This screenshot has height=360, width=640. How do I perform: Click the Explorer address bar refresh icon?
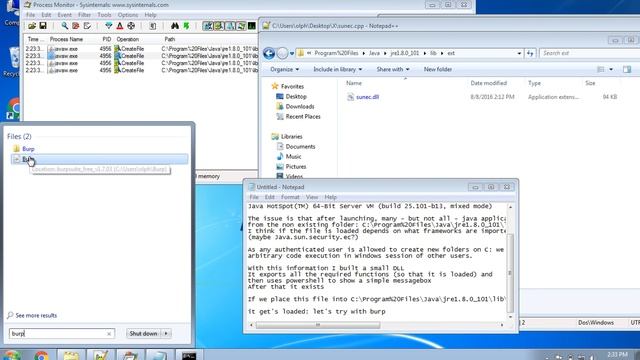click(x=530, y=53)
